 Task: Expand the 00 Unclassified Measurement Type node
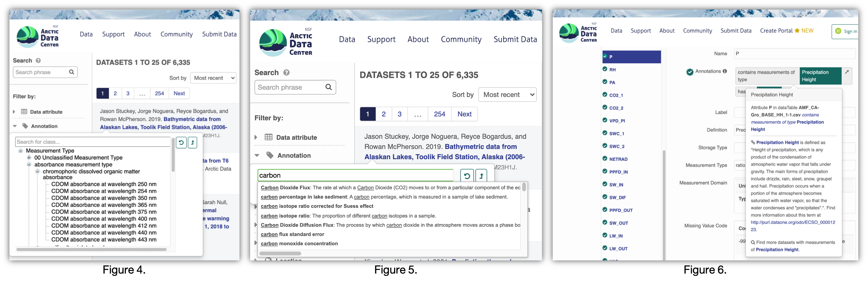click(29, 157)
